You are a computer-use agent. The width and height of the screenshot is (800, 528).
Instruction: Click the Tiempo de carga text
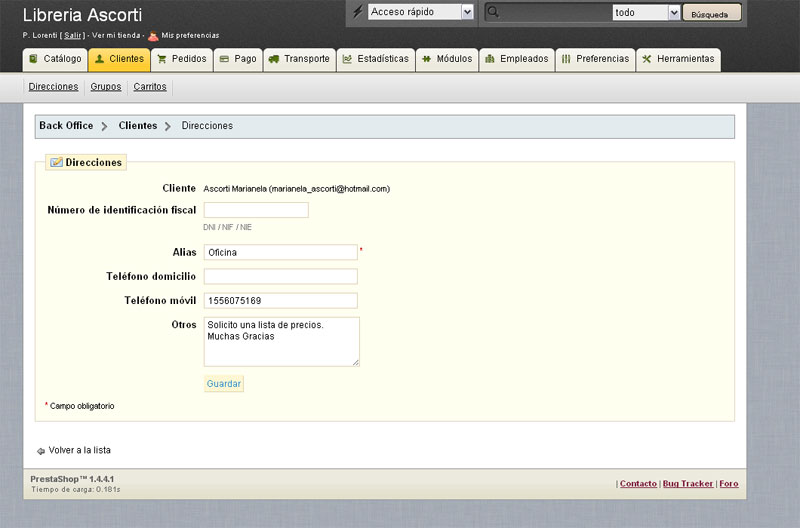point(76,490)
